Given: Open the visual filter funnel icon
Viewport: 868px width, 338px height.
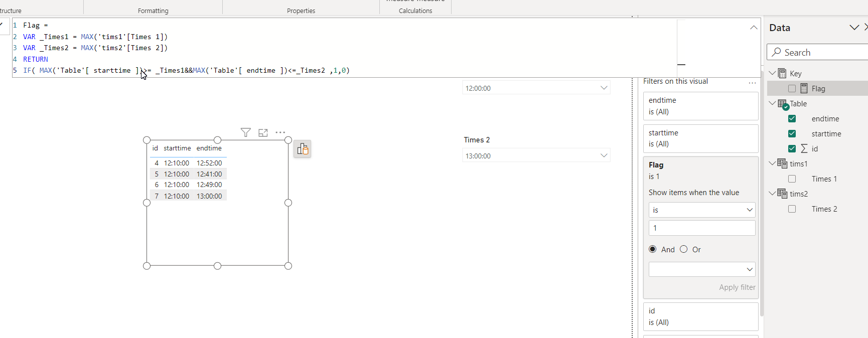Looking at the screenshot, I should click(245, 132).
